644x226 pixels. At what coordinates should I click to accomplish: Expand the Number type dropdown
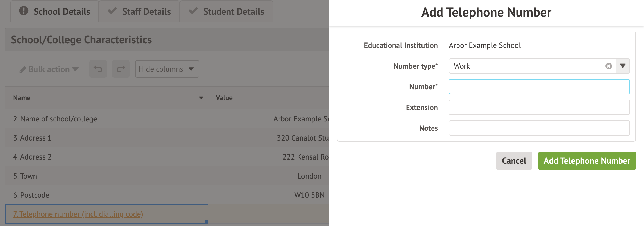tap(623, 66)
